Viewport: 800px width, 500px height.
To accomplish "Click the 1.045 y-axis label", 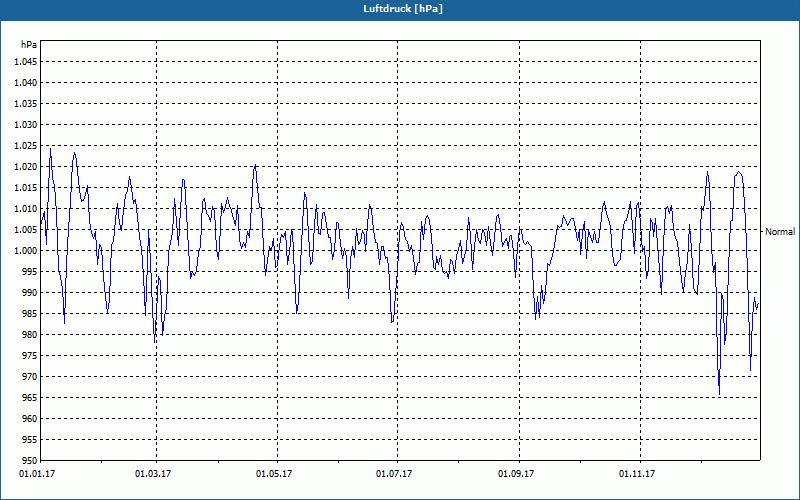I will [26, 62].
